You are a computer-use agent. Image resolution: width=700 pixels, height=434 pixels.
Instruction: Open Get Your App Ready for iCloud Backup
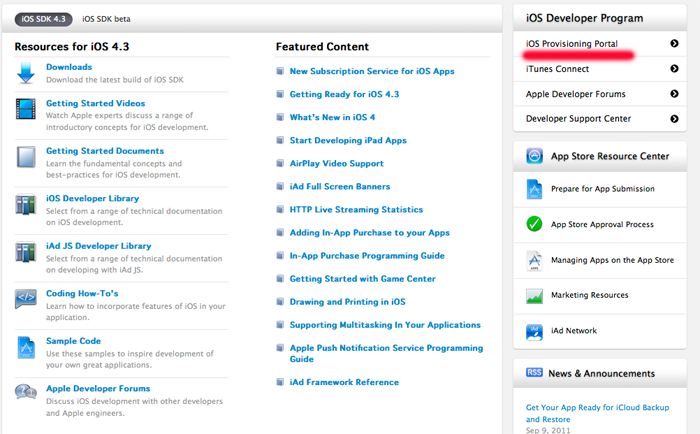pos(597,413)
